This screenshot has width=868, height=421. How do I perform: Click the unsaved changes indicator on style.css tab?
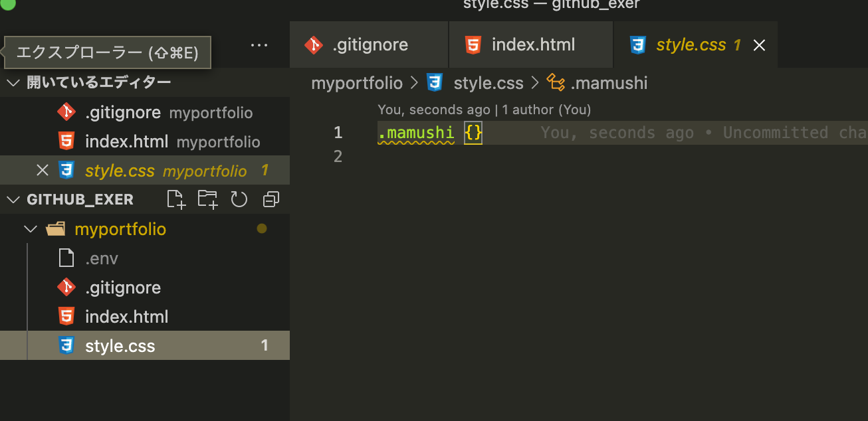click(x=738, y=44)
